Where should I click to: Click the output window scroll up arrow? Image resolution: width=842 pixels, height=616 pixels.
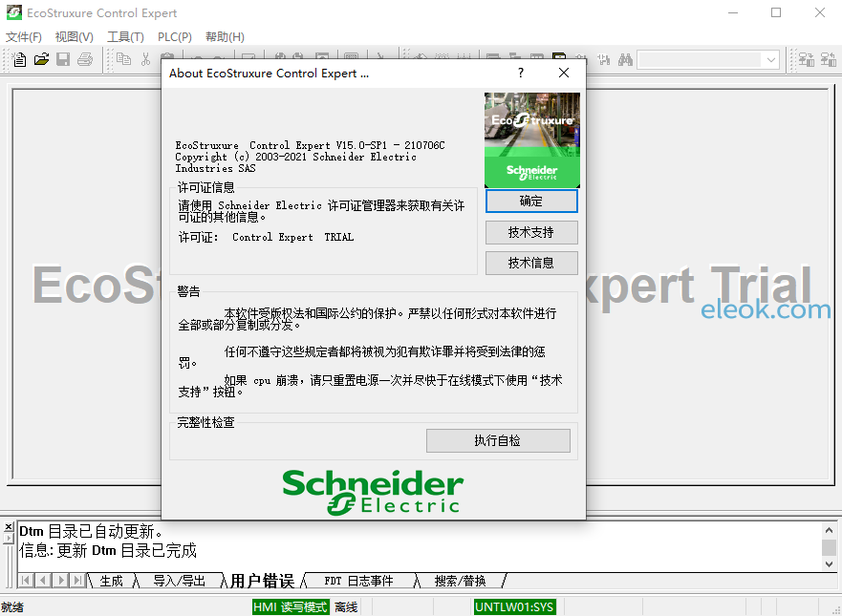[830, 530]
